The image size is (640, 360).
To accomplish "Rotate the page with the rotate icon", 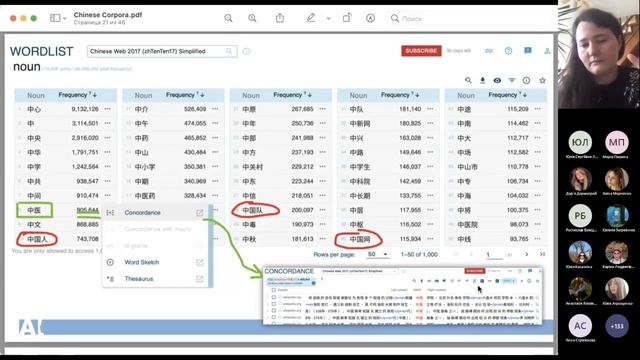I will coord(347,18).
